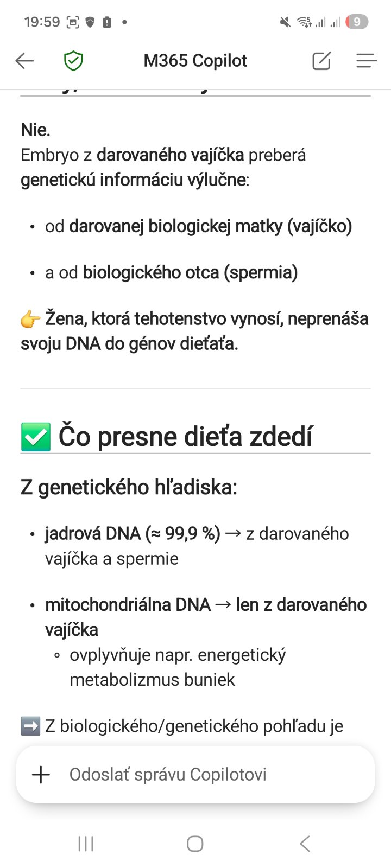Tap the clock showing 19:59
Screen dimensions: 391x868
[42, 22]
